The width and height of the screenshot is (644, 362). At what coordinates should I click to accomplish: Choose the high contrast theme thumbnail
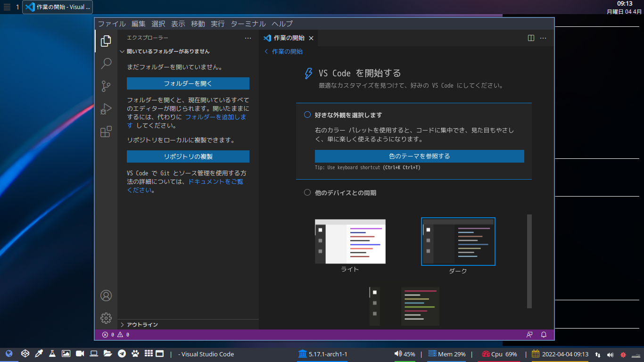[x=404, y=306]
